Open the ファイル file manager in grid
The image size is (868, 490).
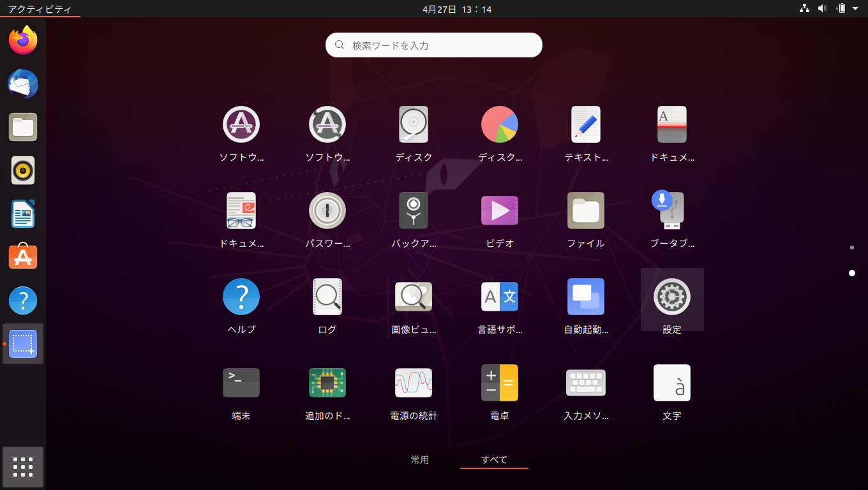[586, 211]
